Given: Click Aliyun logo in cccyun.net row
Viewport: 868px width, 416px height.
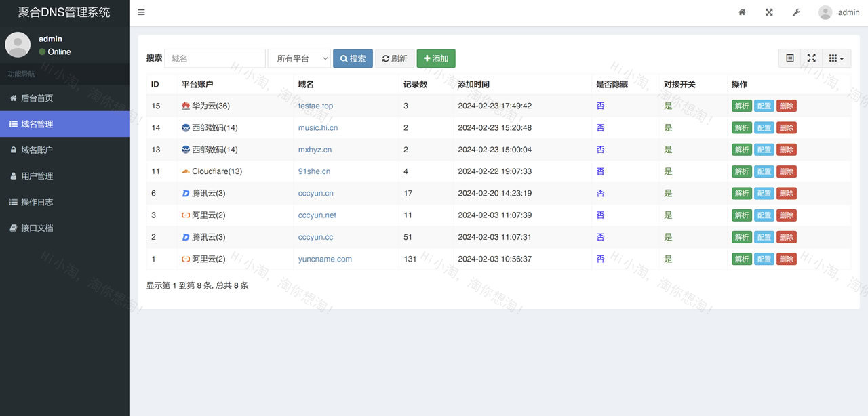Looking at the screenshot, I should point(186,215).
